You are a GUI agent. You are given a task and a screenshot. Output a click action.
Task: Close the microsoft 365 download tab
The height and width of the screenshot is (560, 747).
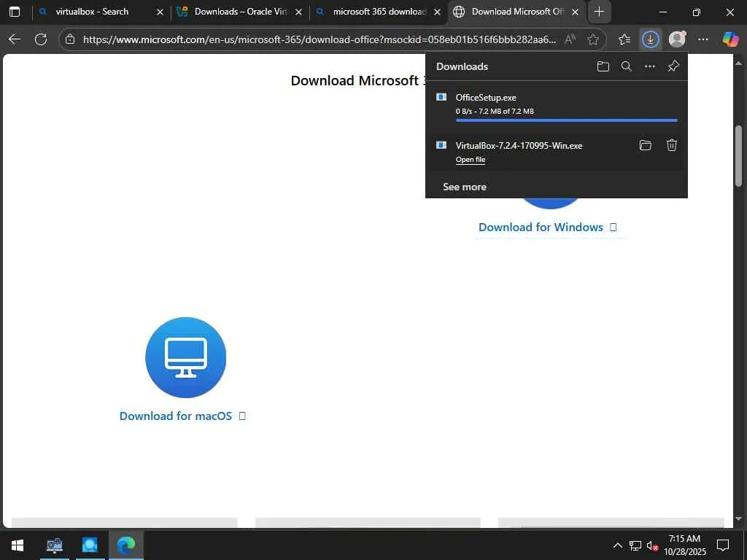coord(438,12)
